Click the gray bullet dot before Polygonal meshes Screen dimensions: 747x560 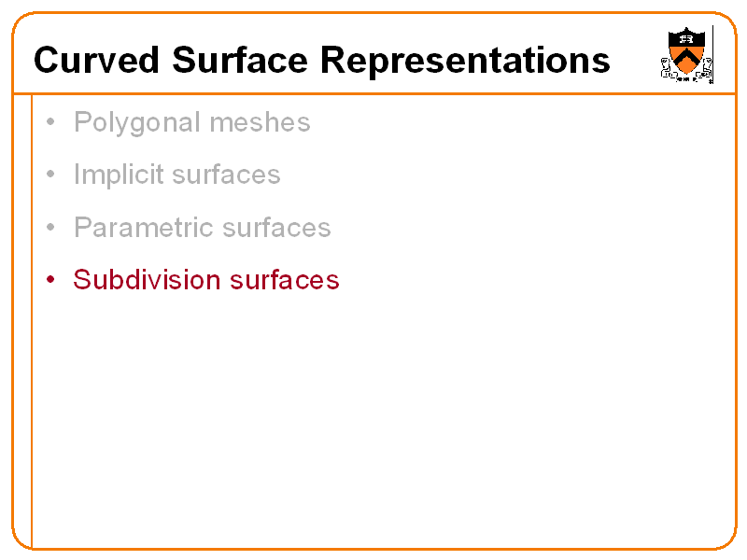[x=52, y=123]
